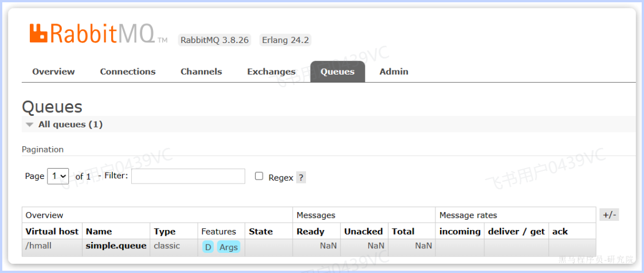The width and height of the screenshot is (644, 273).
Task: Click the RabbitMQ 3.8.26 version label
Action: click(x=214, y=40)
